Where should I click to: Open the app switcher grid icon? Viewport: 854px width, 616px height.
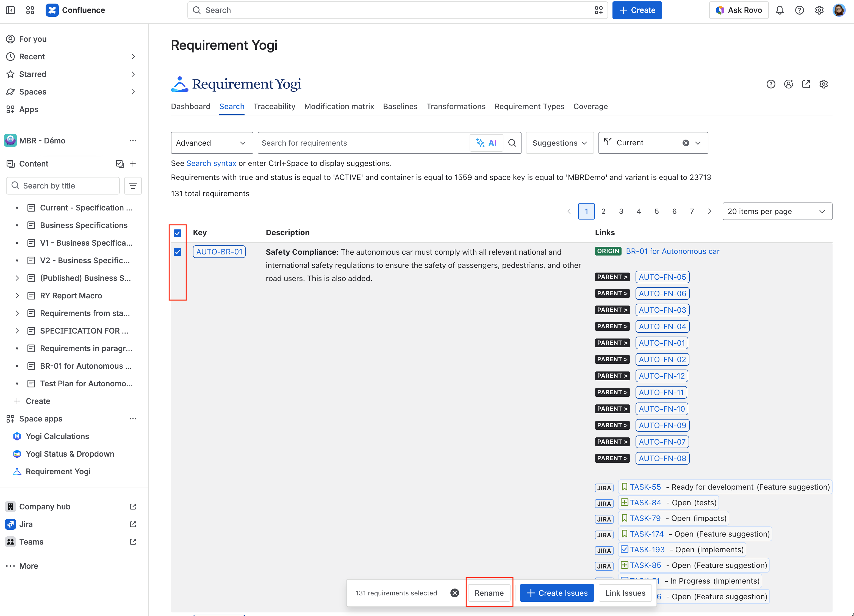[30, 10]
